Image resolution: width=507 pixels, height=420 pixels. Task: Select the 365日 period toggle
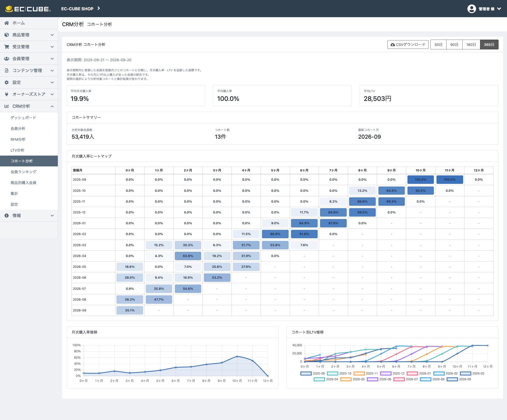coord(489,45)
